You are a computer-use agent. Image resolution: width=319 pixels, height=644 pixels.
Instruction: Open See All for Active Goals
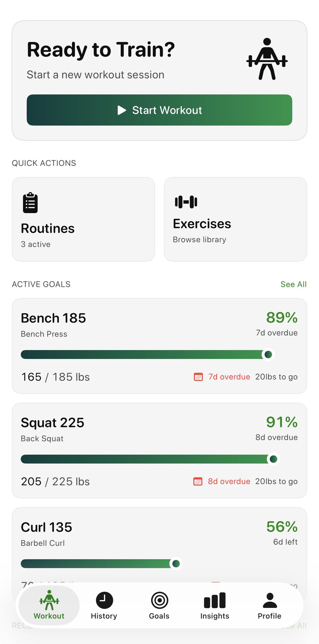point(294,284)
